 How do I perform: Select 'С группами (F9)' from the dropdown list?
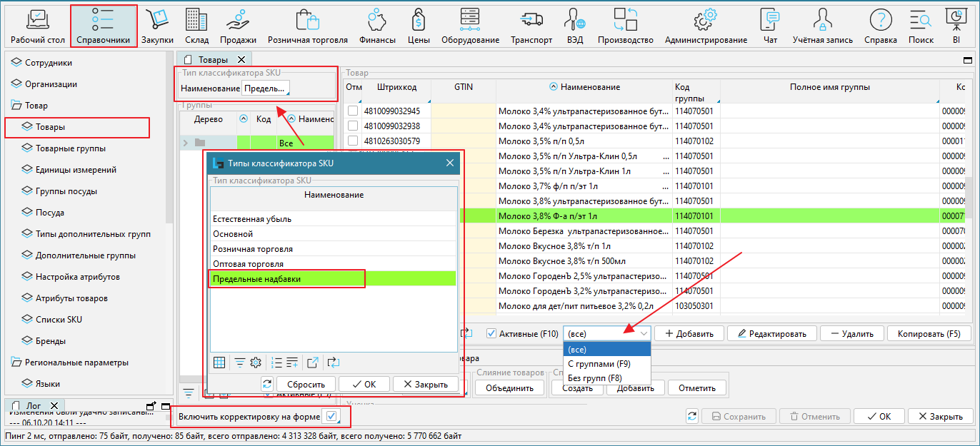[599, 363]
